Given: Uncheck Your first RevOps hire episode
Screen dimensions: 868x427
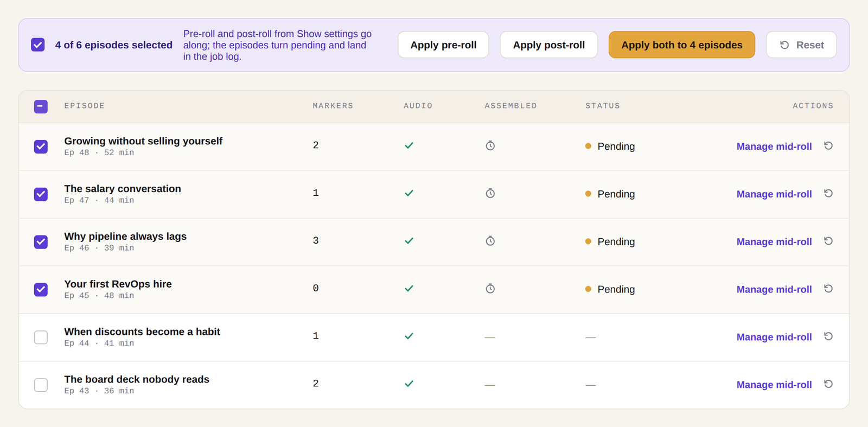Looking at the screenshot, I should pos(41,290).
